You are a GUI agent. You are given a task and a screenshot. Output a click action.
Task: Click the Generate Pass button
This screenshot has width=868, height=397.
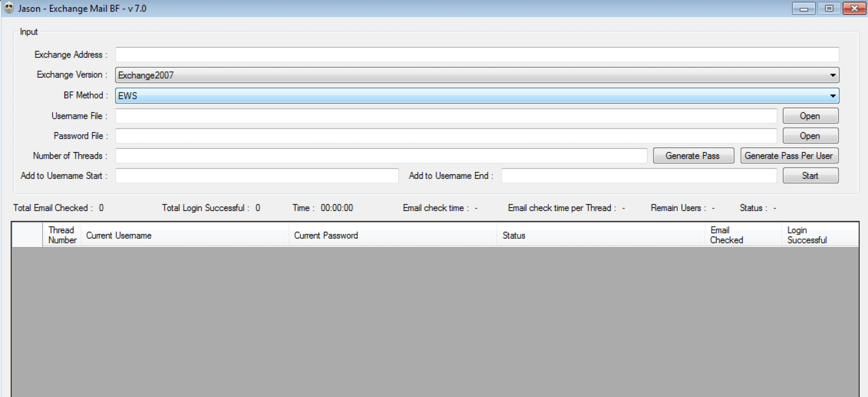(693, 156)
